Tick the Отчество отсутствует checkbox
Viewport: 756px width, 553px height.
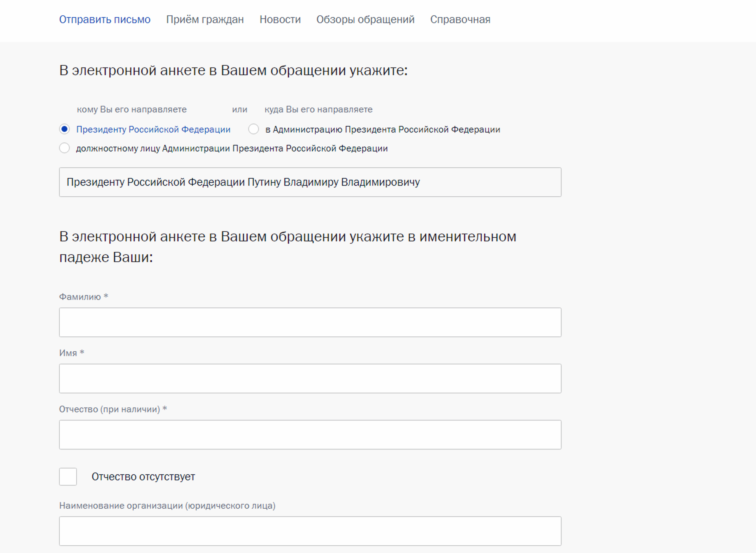tap(68, 477)
